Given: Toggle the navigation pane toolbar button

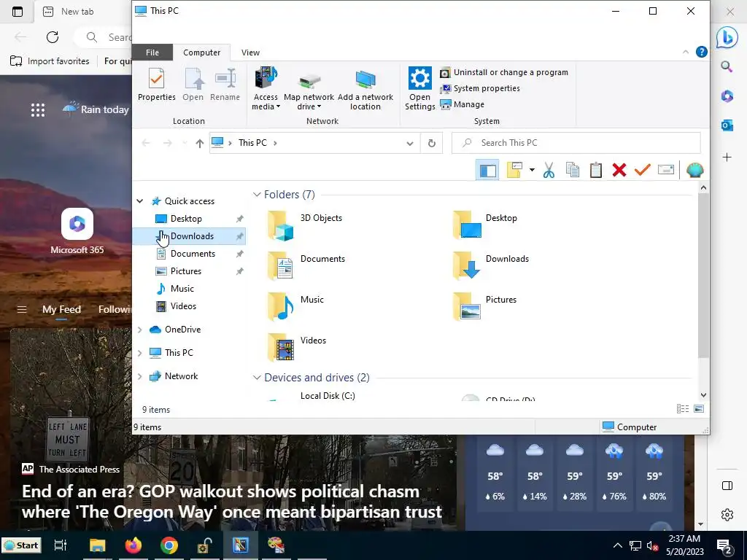Looking at the screenshot, I should click(x=487, y=170).
